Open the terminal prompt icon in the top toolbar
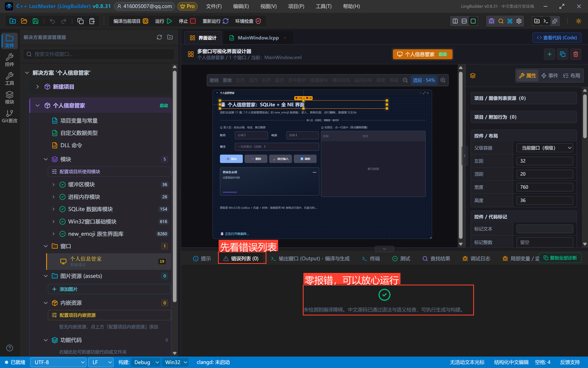 [546, 21]
